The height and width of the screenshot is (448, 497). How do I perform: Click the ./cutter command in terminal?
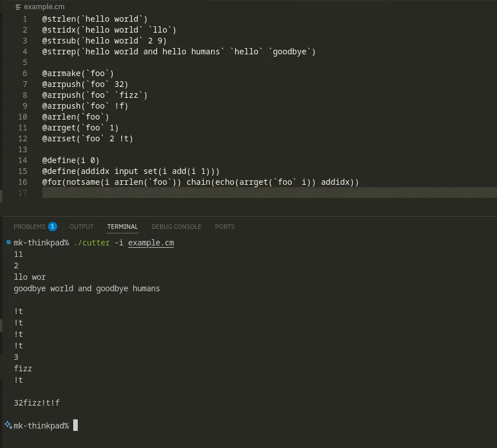click(92, 243)
